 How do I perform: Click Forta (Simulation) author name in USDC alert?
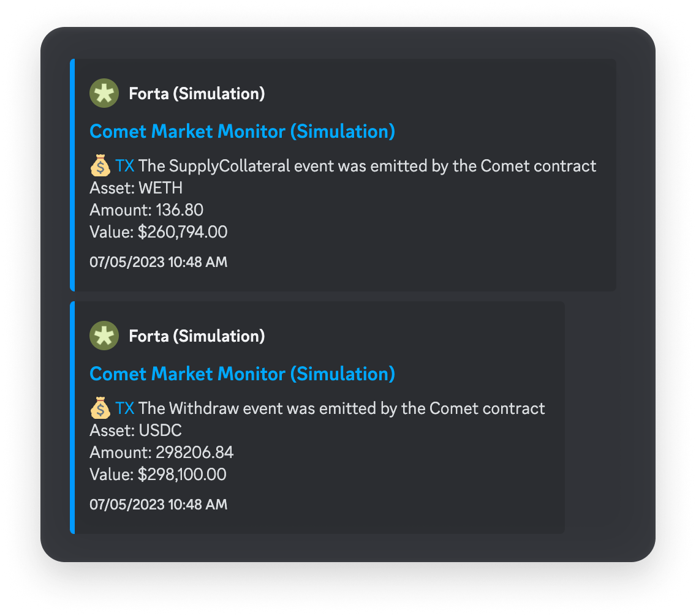click(x=197, y=336)
